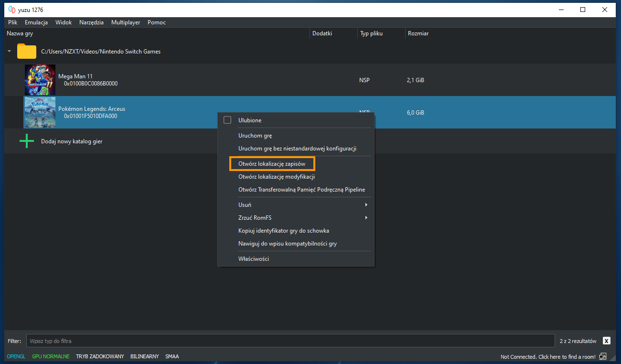Click Not Connected find a room link
The height and width of the screenshot is (364, 621).
tap(548, 357)
